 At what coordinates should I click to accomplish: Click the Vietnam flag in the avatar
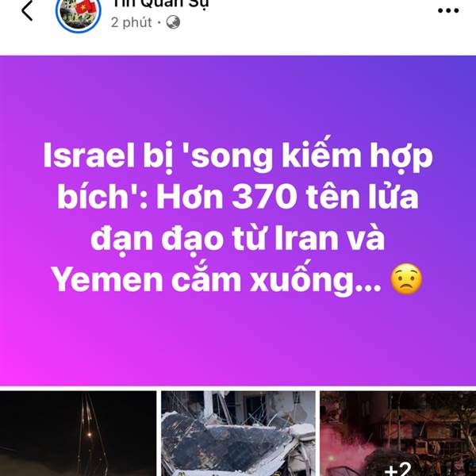point(85,6)
